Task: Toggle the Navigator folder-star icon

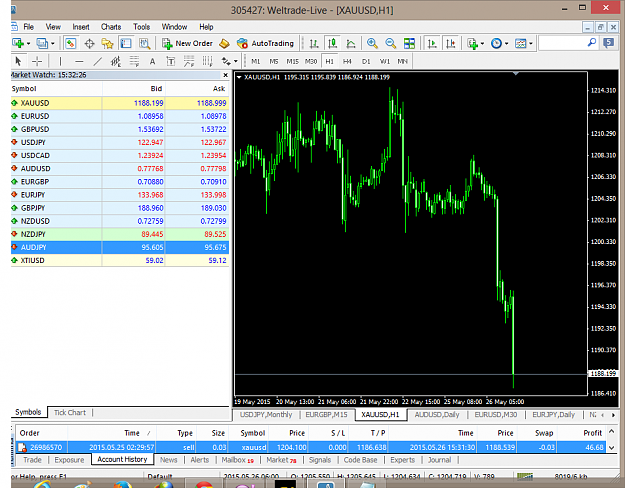Action: pyautogui.click(x=107, y=43)
